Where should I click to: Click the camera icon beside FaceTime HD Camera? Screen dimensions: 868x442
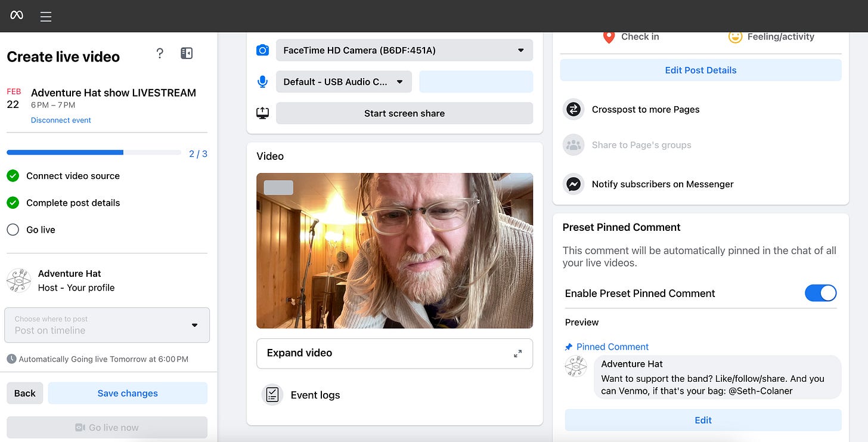pos(262,51)
